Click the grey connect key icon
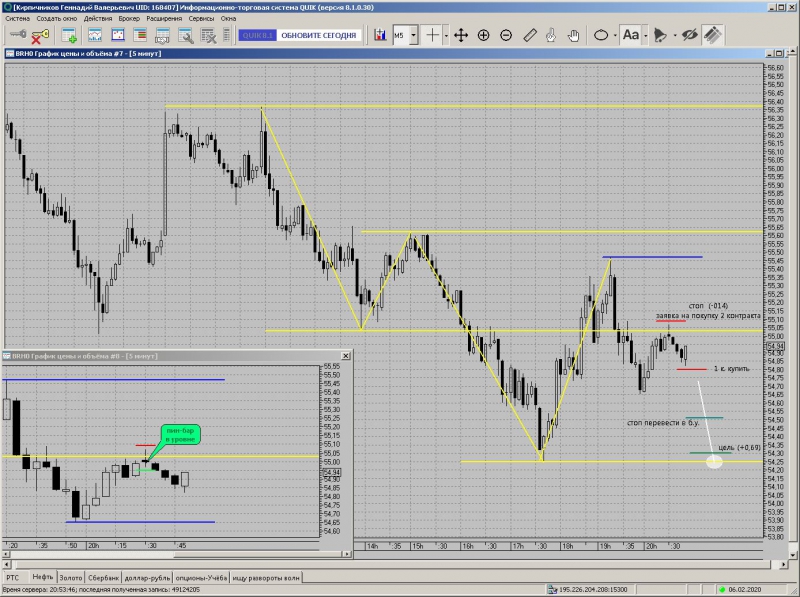Image resolution: width=800 pixels, height=597 pixels. click(x=18, y=35)
